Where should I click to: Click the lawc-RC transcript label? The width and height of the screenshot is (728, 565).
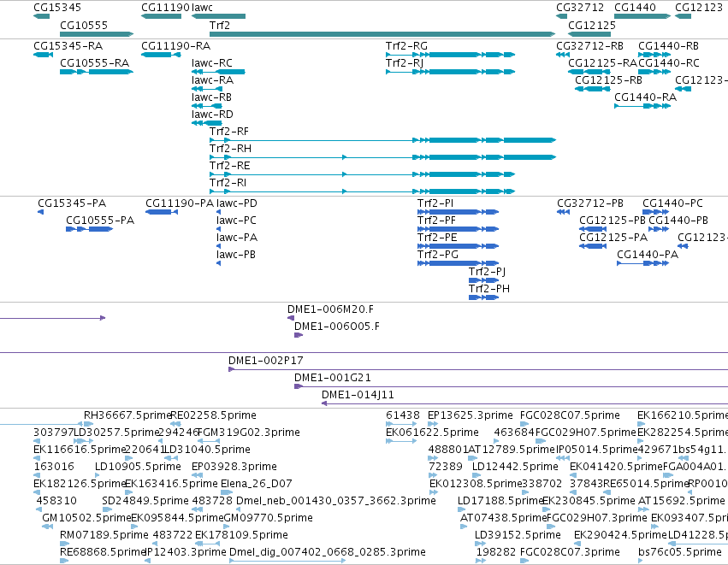click(212, 63)
